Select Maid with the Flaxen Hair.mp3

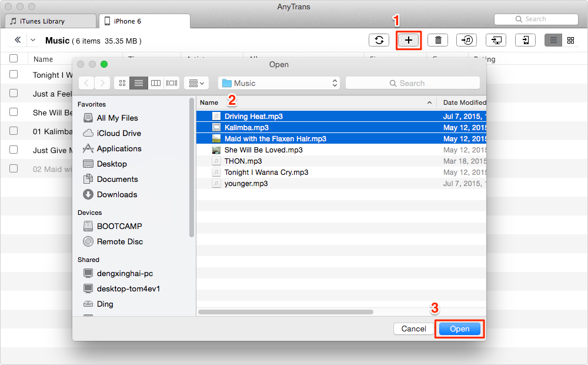coord(341,138)
